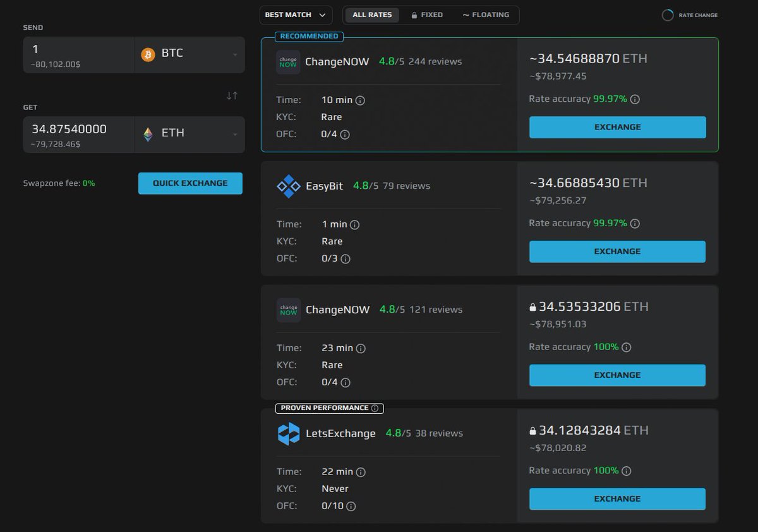Show info for LetsExchange OFC 0/10
The height and width of the screenshot is (532, 758).
coord(351,506)
